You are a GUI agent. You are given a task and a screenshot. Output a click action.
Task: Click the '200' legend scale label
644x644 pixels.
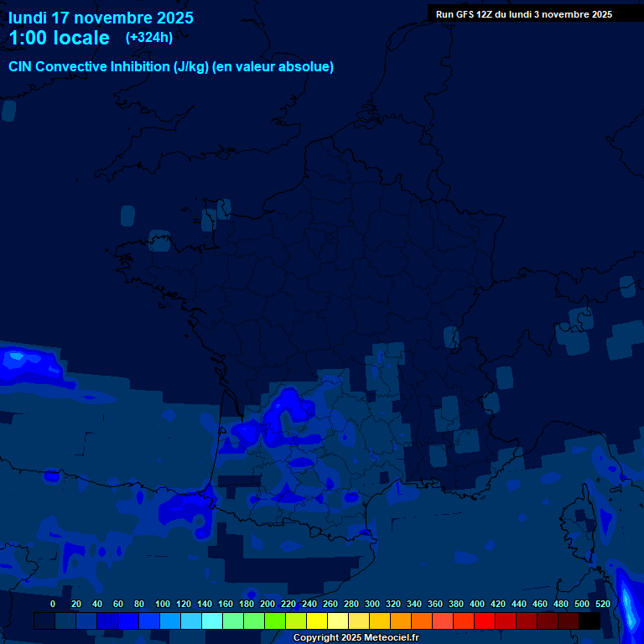click(x=267, y=604)
